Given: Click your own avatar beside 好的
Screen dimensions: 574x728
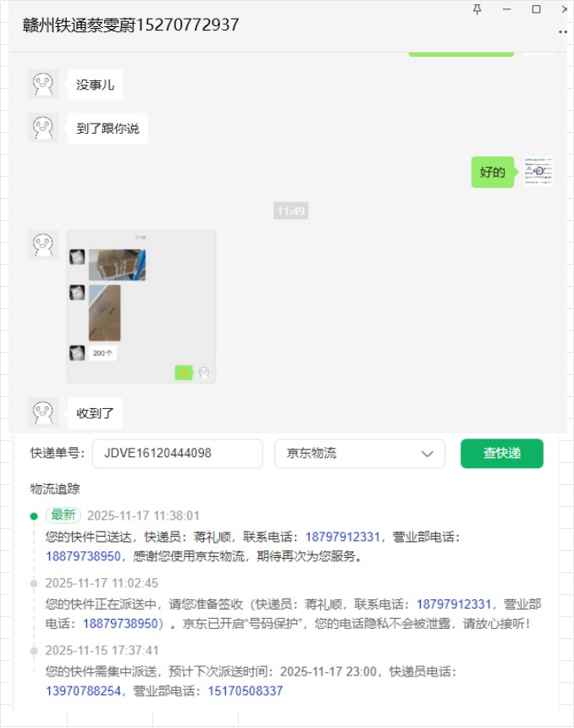Looking at the screenshot, I should click(538, 172).
